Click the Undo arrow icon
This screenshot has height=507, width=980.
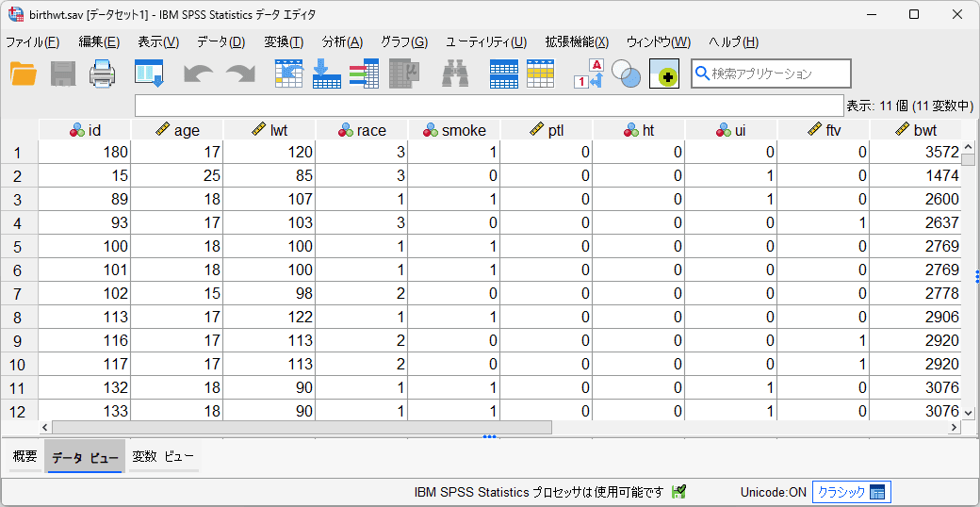point(199,74)
